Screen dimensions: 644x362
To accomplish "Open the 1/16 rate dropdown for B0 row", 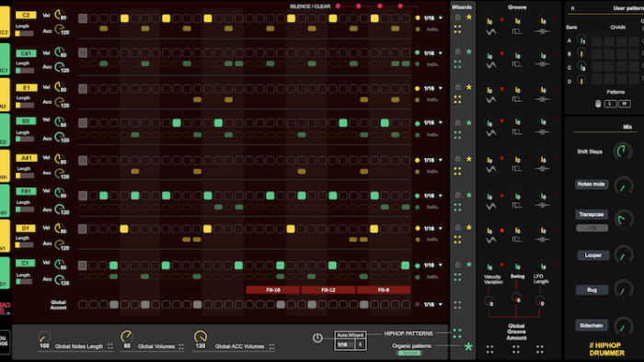I will point(433,122).
